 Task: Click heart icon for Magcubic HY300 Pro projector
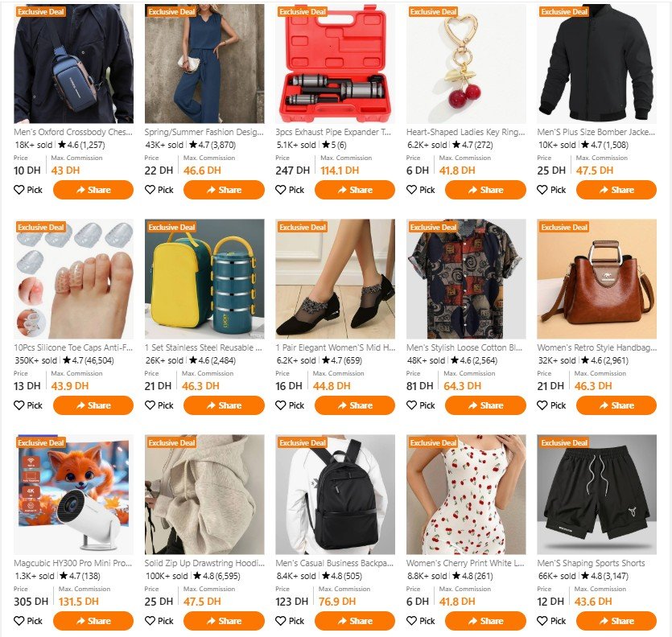[19, 621]
